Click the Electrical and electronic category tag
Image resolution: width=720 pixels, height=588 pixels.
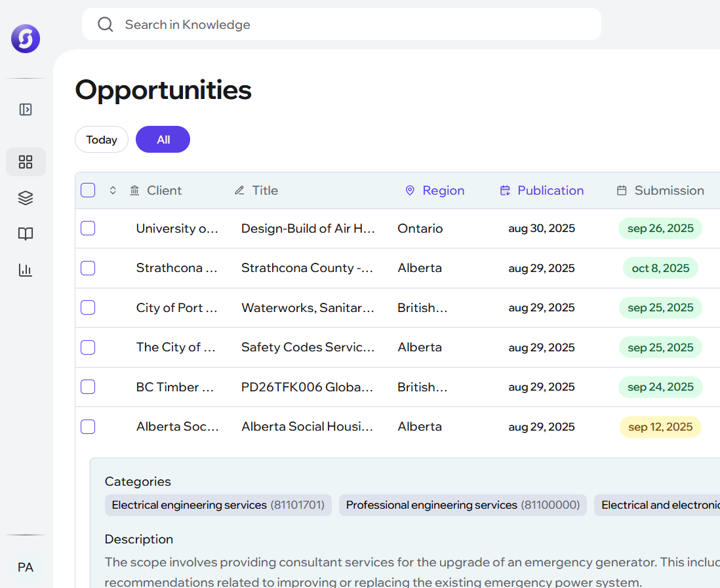tap(658, 505)
